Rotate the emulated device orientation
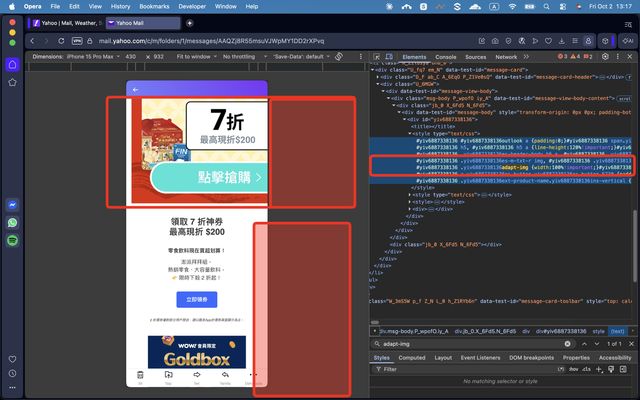 click(339, 56)
